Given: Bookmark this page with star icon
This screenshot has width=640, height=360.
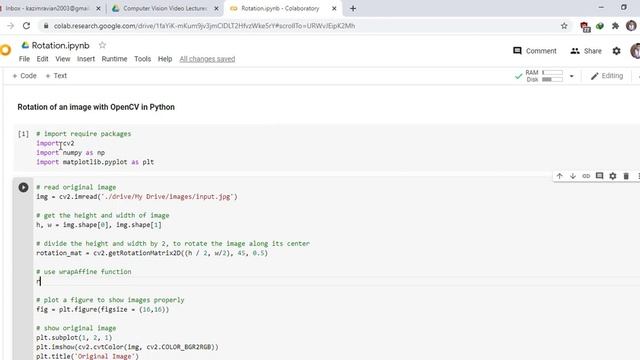Looking at the screenshot, I should 564,26.
